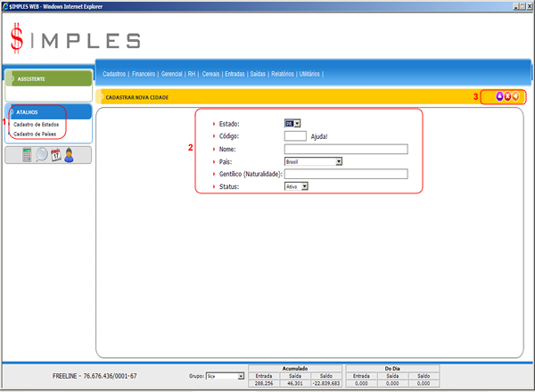Click into the Nome text field
Viewport: 535px width, 392px height.
345,149
